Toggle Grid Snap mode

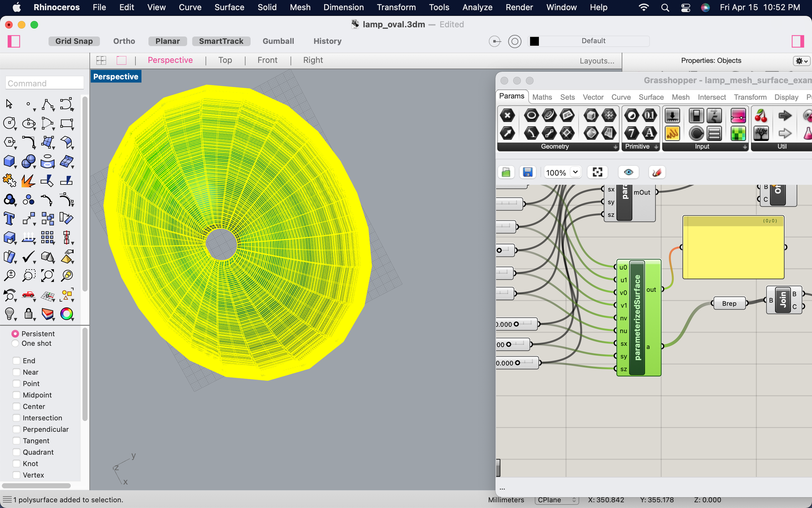coord(74,41)
